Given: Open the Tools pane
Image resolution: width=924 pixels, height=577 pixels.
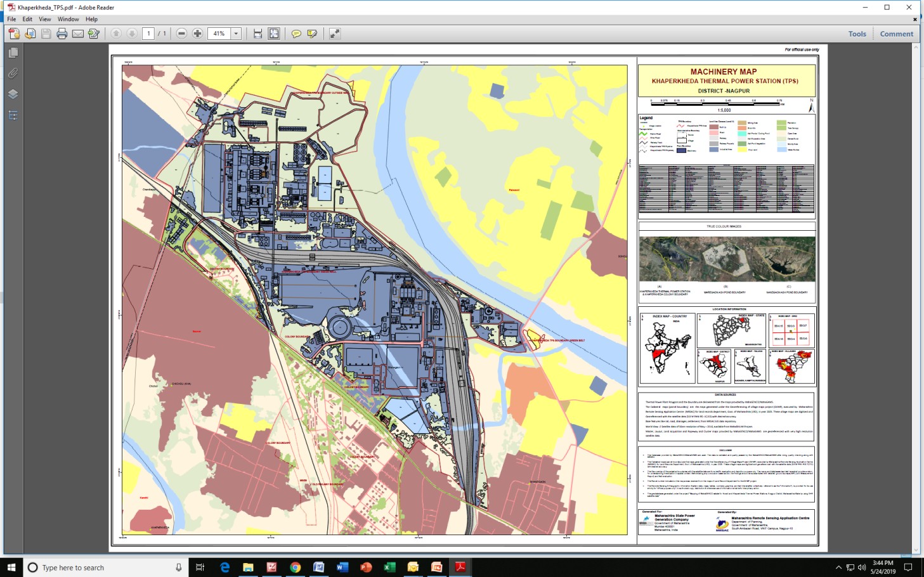Looking at the screenshot, I should click(857, 34).
